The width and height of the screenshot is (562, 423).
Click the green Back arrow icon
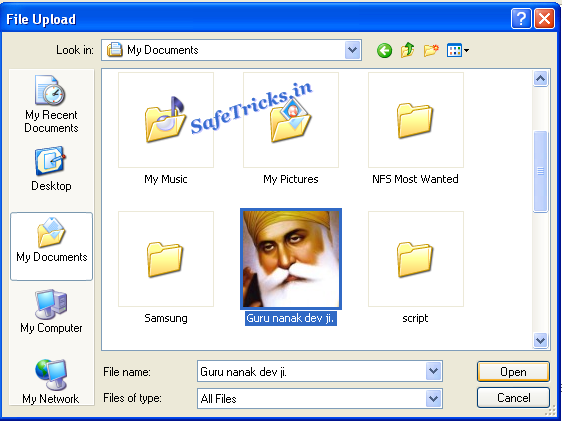coord(384,50)
